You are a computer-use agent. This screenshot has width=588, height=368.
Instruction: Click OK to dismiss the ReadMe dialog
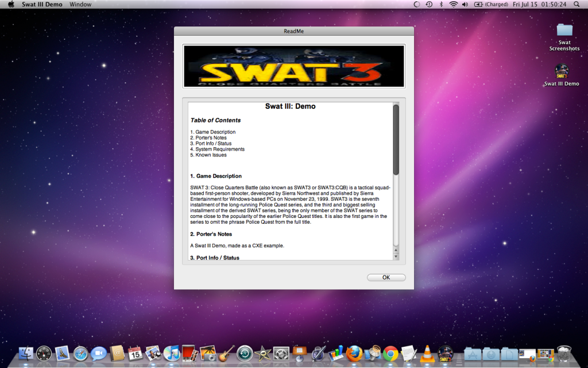386,278
